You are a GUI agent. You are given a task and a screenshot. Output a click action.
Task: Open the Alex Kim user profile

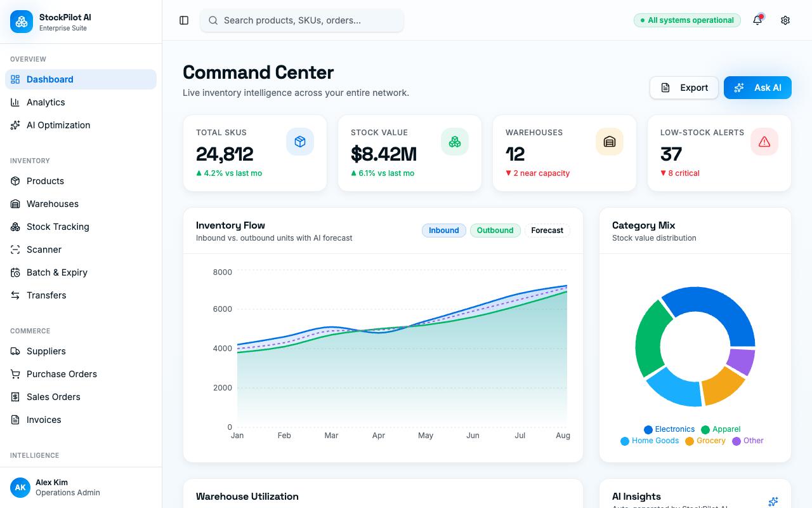[81, 488]
